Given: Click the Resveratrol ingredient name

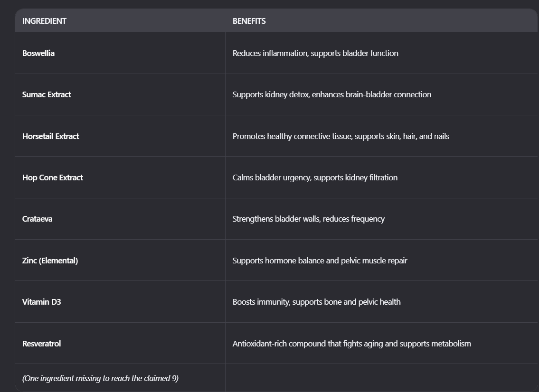Looking at the screenshot, I should click(x=41, y=344).
